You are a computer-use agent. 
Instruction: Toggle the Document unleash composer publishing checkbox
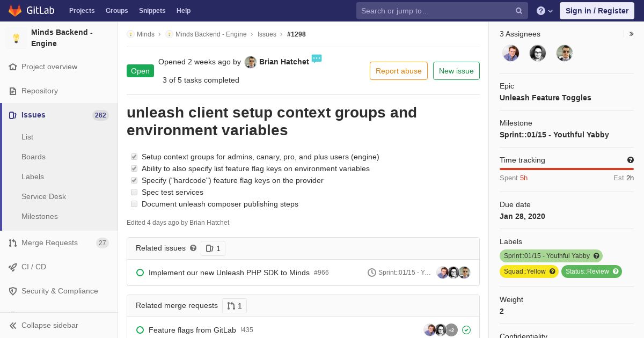(x=134, y=204)
